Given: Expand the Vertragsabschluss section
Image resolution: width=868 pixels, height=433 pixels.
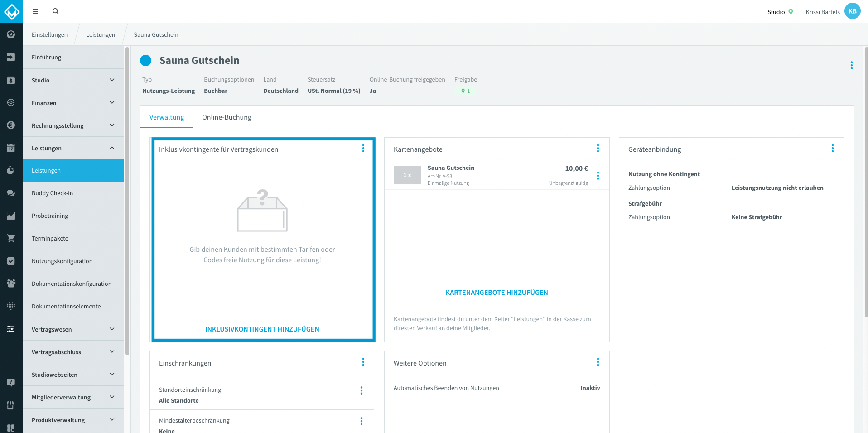Looking at the screenshot, I should [73, 352].
